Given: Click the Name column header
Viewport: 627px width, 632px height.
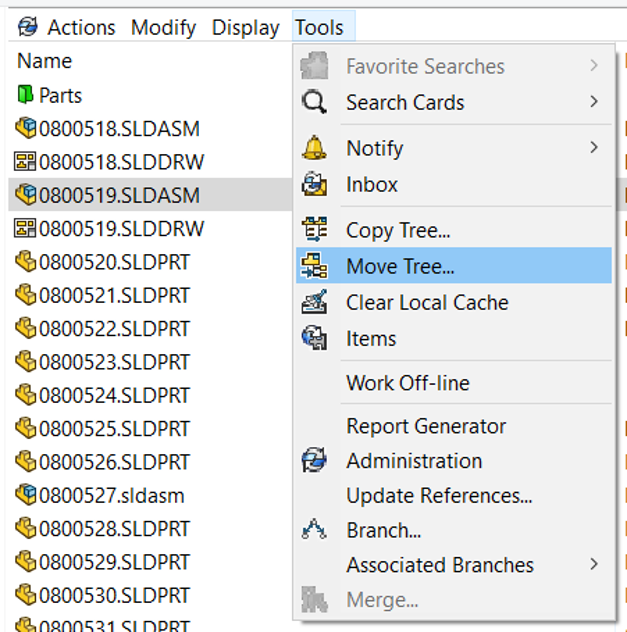Looking at the screenshot, I should 45,61.
